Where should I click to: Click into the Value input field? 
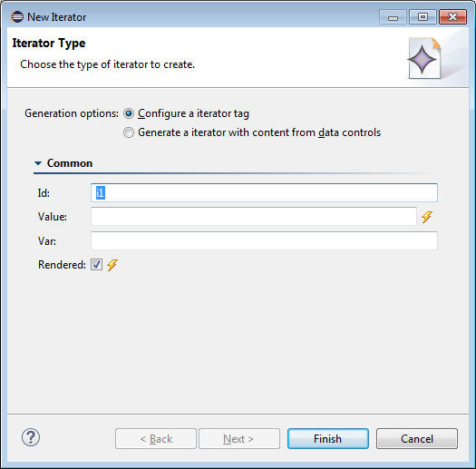tap(254, 217)
